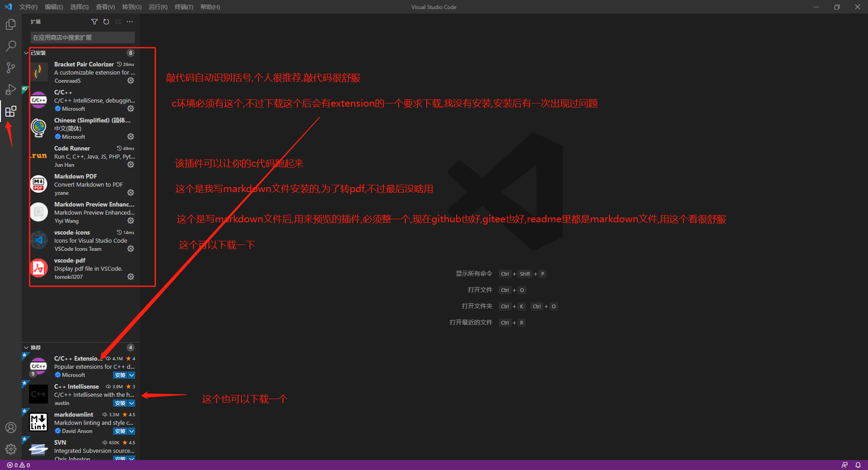Screen dimensions: 868x470
Task: Open the Manage gear in activity bar
Action: pyautogui.click(x=11, y=449)
